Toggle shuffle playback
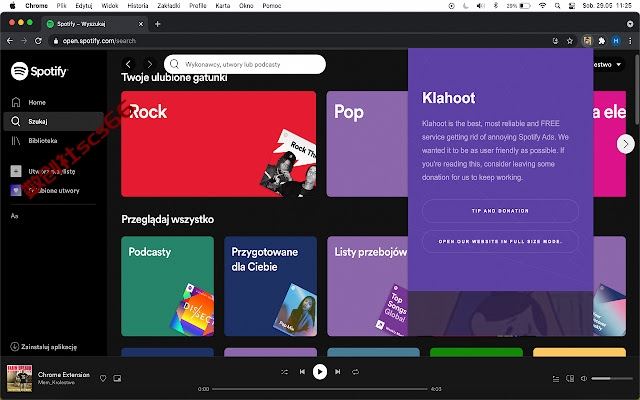 click(x=284, y=372)
